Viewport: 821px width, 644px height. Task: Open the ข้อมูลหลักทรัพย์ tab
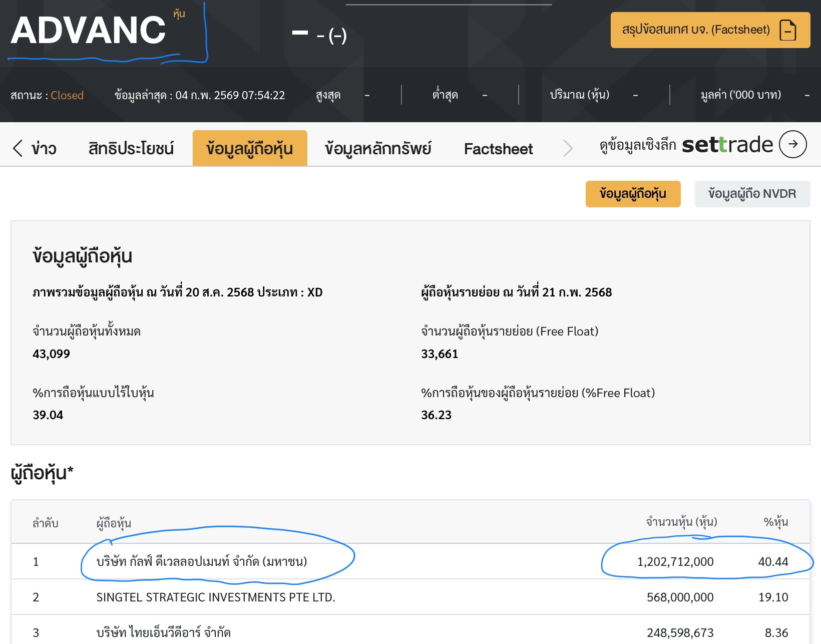pyautogui.click(x=378, y=149)
